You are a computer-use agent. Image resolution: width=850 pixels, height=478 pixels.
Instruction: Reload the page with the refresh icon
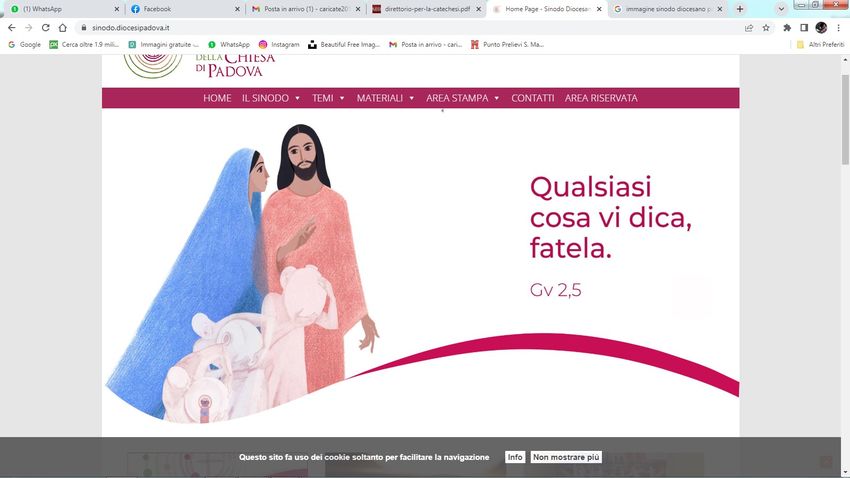pyautogui.click(x=46, y=28)
